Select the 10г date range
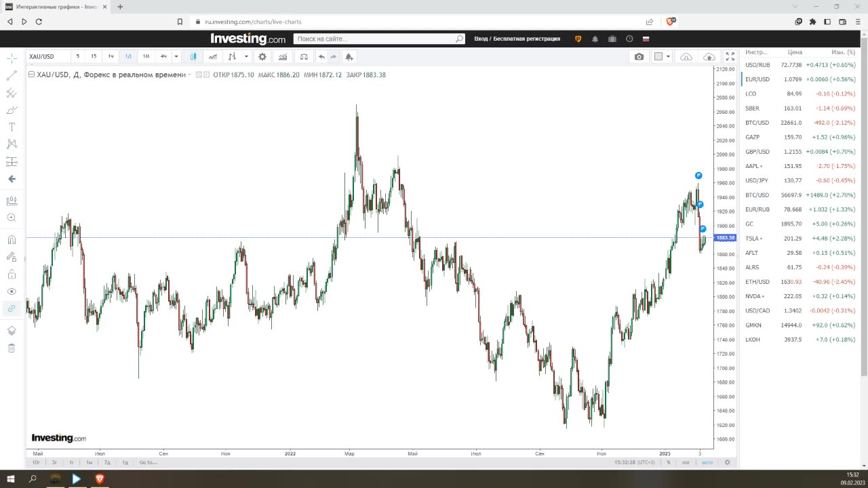The height and width of the screenshot is (488, 868). (37, 462)
